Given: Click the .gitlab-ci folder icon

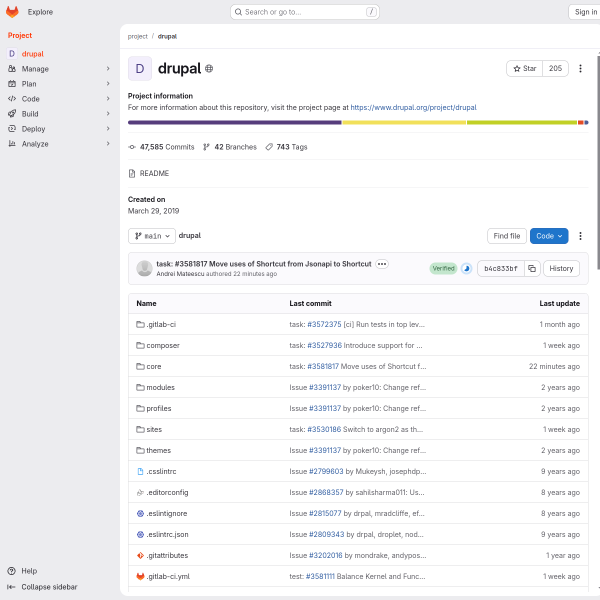Looking at the screenshot, I should pos(140,324).
